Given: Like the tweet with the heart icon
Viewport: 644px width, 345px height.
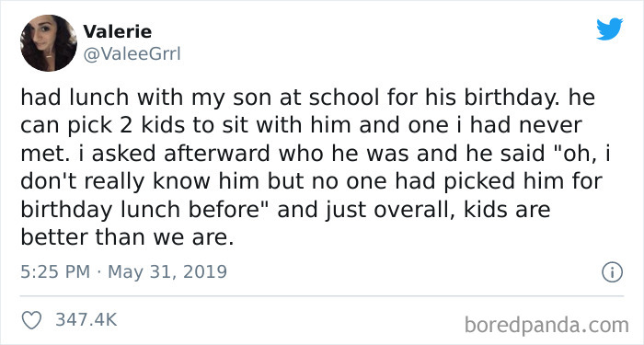Looking at the screenshot, I should tap(31, 320).
